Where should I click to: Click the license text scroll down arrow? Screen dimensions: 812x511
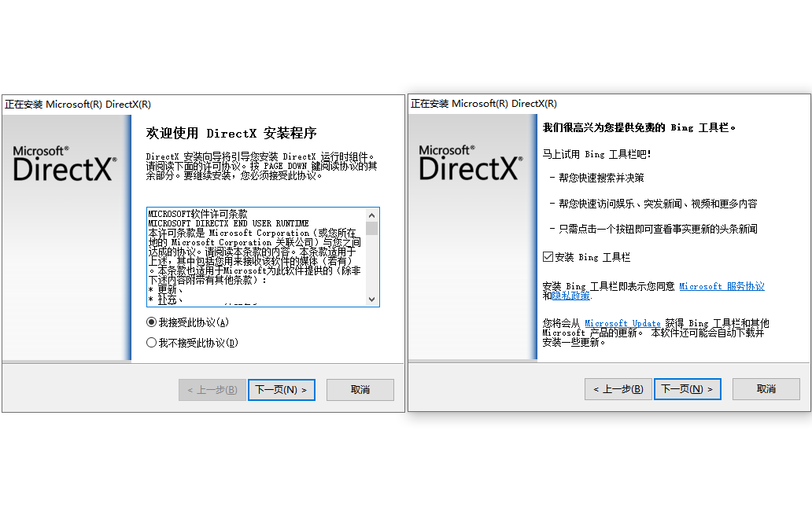coord(372,299)
